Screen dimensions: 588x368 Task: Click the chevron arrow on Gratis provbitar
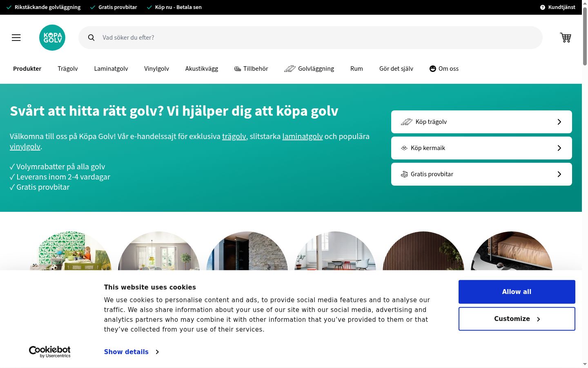click(559, 174)
